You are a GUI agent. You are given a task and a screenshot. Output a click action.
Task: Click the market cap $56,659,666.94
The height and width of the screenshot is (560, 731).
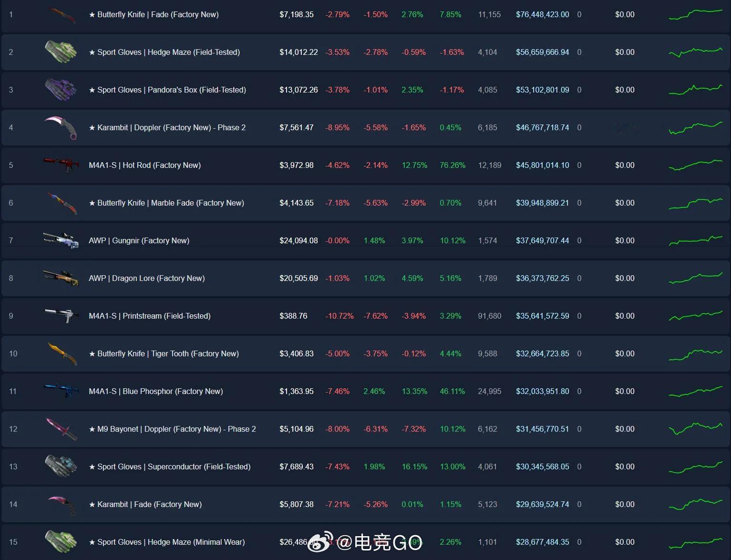pyautogui.click(x=543, y=52)
